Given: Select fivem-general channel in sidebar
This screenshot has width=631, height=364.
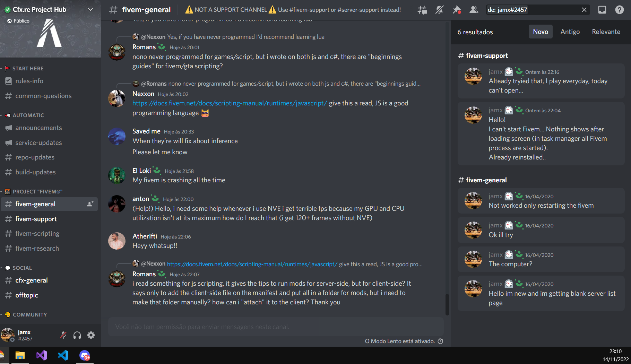Looking at the screenshot, I should (x=49, y=204).
